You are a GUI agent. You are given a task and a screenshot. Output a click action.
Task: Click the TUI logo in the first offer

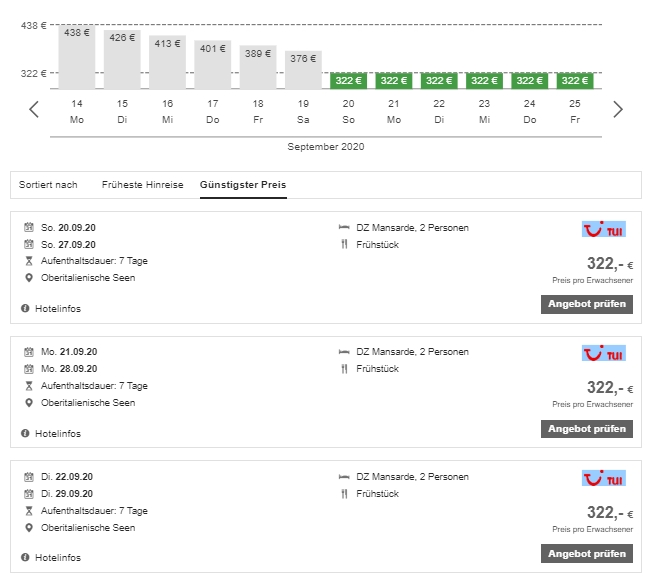pos(603,229)
